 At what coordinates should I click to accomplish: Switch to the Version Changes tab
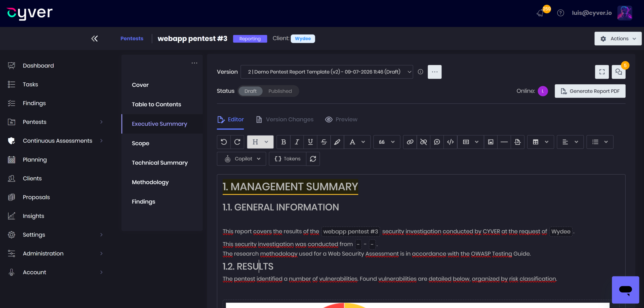pos(285,120)
